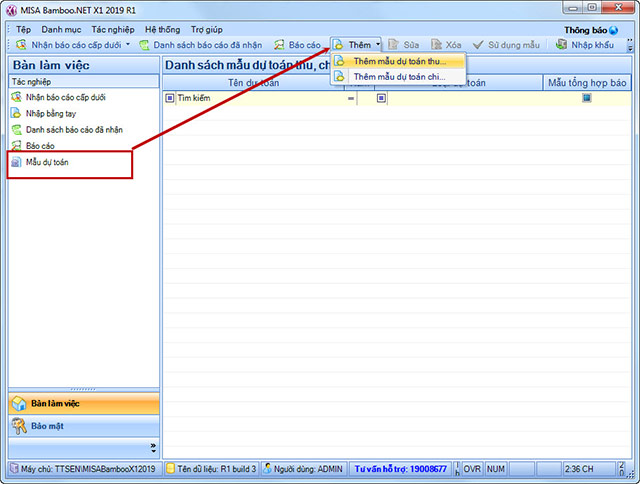Choose Thêm mẫu dự toán chi menu item
Viewport: 640px width, 484px height.
pos(399,76)
